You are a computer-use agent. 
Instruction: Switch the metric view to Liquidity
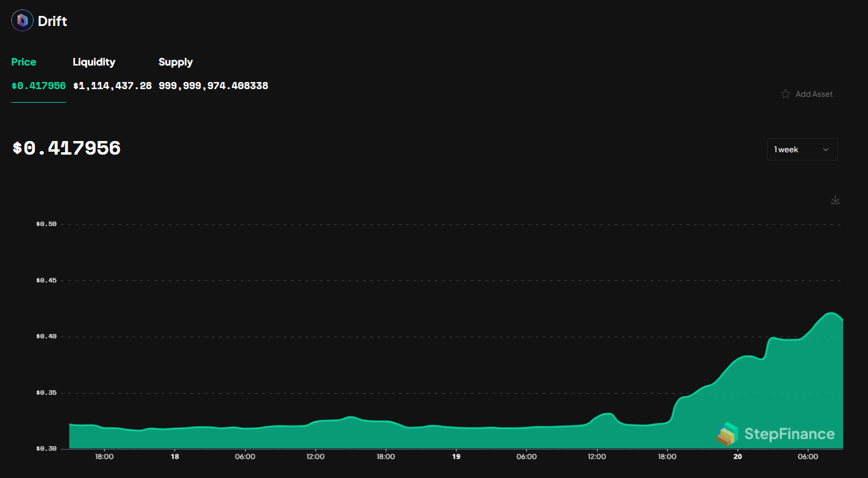coord(94,62)
